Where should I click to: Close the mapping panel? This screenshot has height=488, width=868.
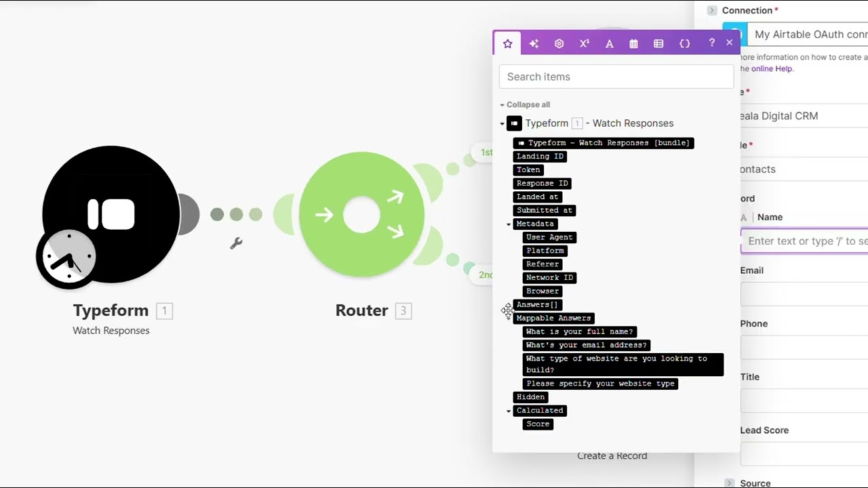tap(730, 43)
